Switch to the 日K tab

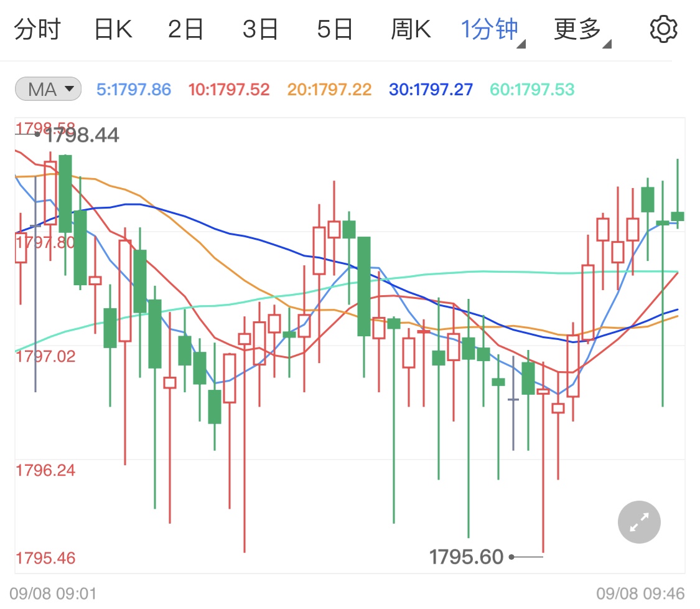pyautogui.click(x=113, y=29)
